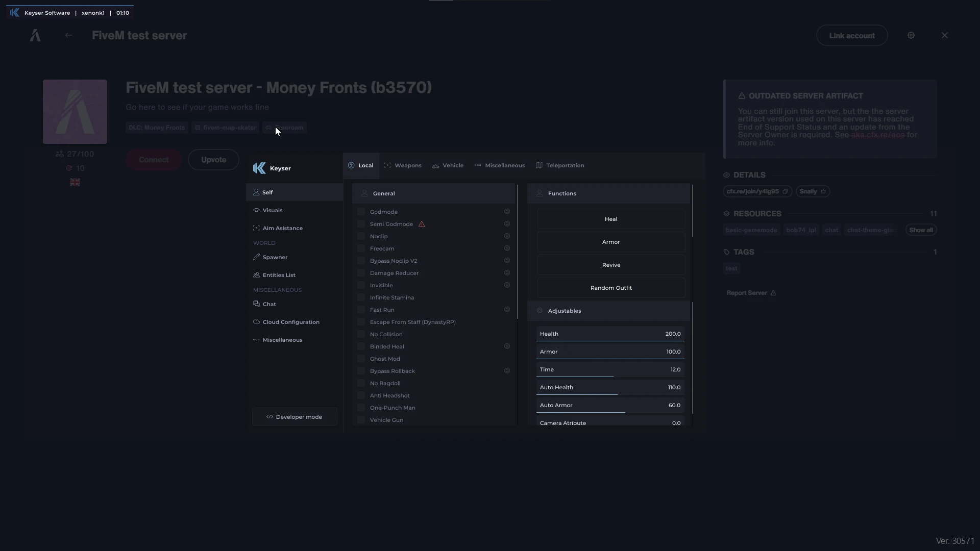Viewport: 980px width, 551px height.
Task: Enable Infinite Stamina checkbox
Action: [x=361, y=297]
